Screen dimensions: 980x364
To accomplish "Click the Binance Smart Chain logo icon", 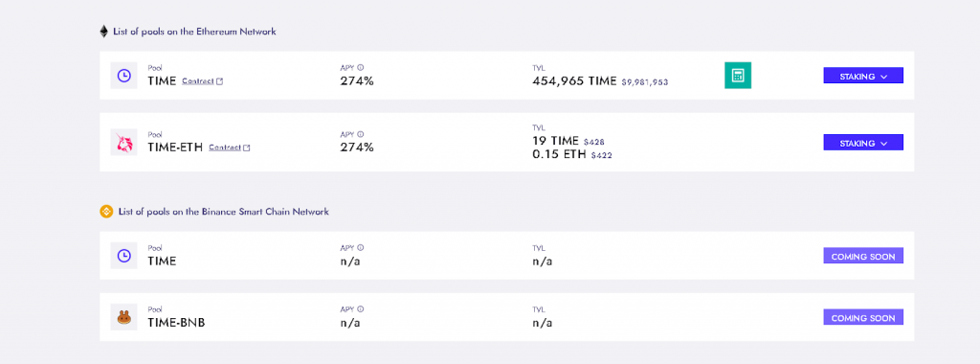I will pos(106,212).
